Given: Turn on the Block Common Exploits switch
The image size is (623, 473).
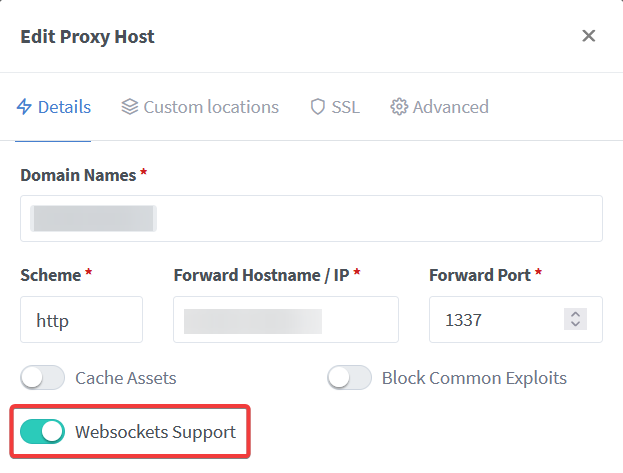Looking at the screenshot, I should (x=350, y=378).
